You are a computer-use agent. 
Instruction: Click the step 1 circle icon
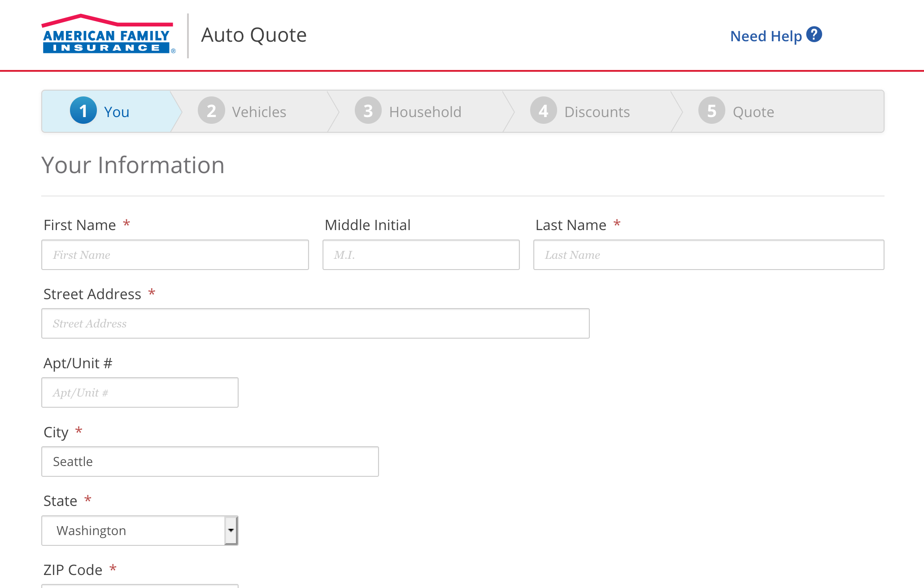[x=83, y=111]
